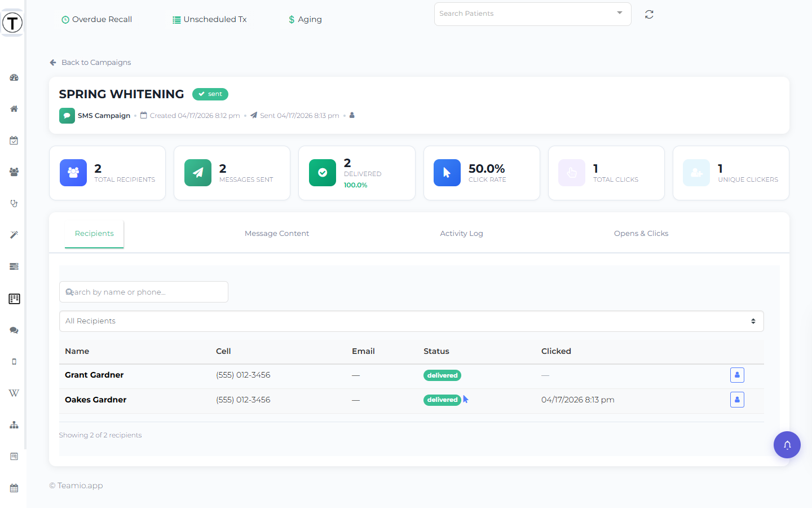Go back to Campaigns
Screen dimensions: 812x508
[90, 63]
